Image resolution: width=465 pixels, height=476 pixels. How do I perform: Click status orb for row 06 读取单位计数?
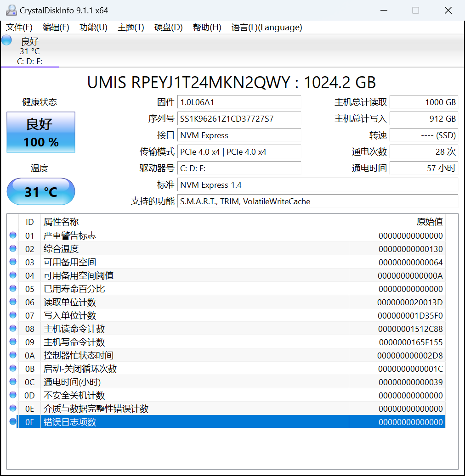coord(13,302)
